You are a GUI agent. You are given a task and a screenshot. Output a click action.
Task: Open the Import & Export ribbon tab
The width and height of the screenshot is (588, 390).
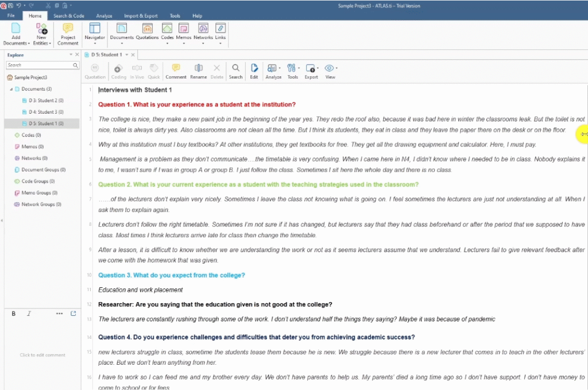[x=141, y=16]
